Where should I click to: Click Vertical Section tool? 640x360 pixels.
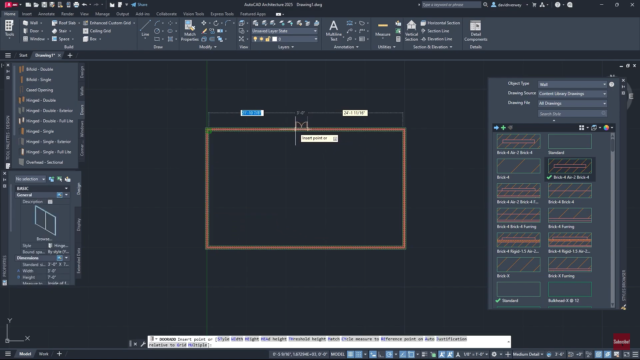click(411, 31)
